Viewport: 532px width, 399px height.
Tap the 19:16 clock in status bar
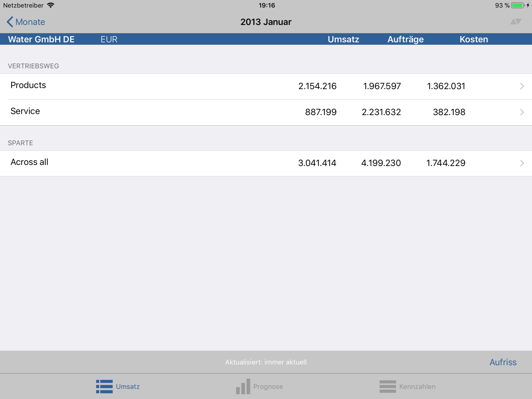click(266, 5)
